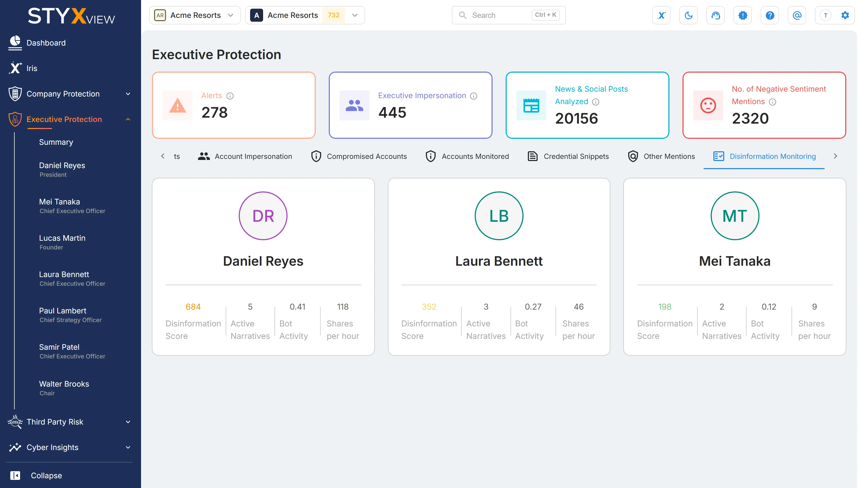Screen dimensions: 868x488
Task: Switch to the Other Mentions tab
Action: pos(661,156)
